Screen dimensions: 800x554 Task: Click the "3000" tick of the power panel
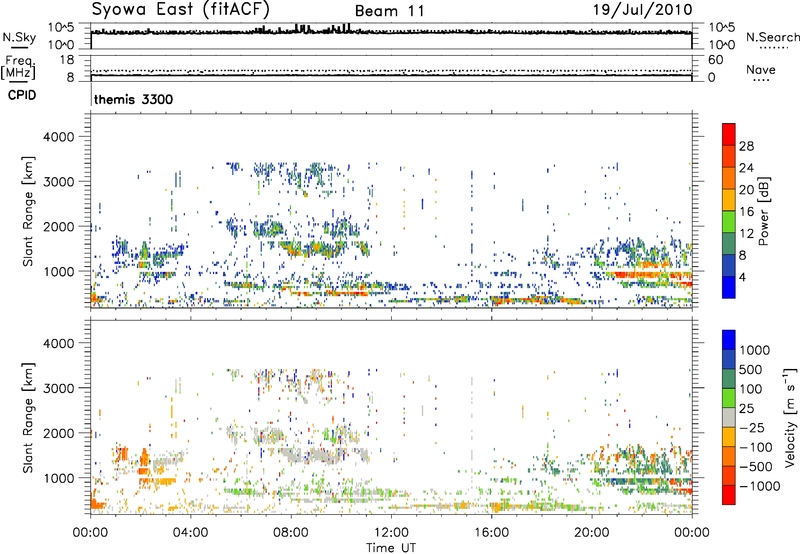point(59,182)
